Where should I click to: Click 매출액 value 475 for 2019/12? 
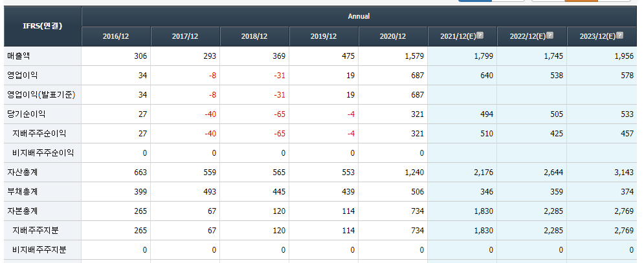click(x=348, y=56)
